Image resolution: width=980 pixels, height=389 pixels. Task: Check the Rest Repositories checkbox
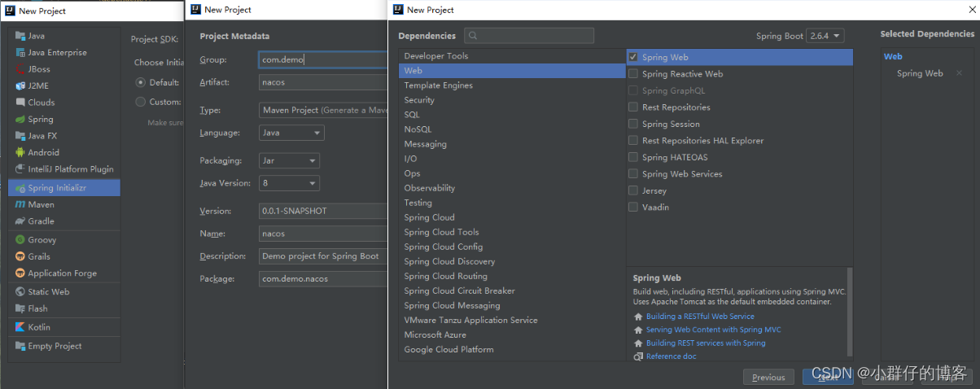click(x=633, y=107)
